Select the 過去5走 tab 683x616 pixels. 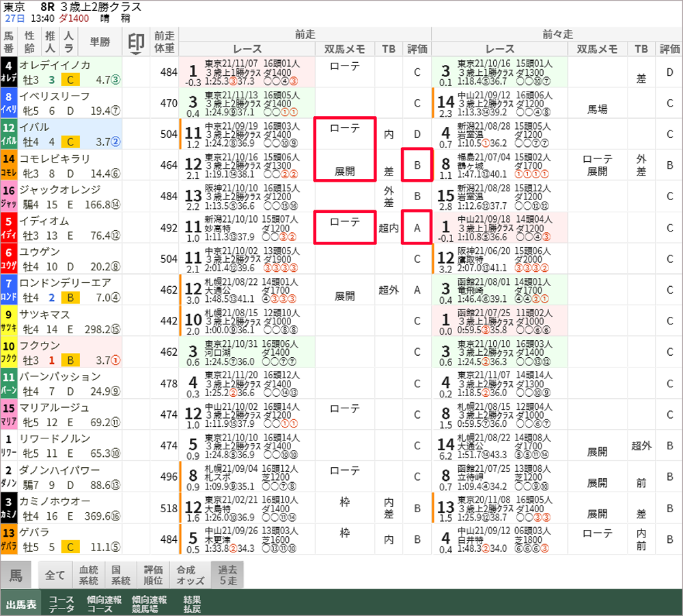[x=228, y=576]
